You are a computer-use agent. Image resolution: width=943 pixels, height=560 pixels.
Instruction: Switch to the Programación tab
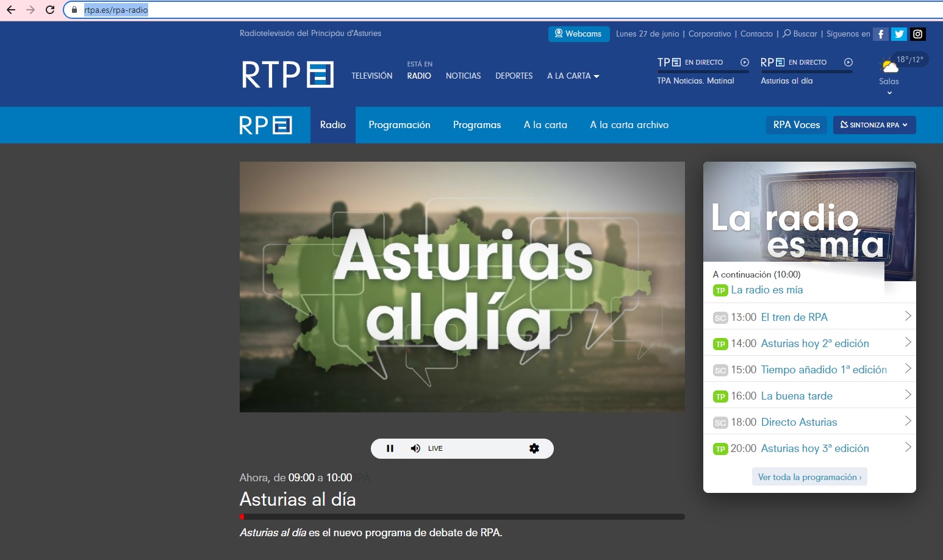coord(399,124)
